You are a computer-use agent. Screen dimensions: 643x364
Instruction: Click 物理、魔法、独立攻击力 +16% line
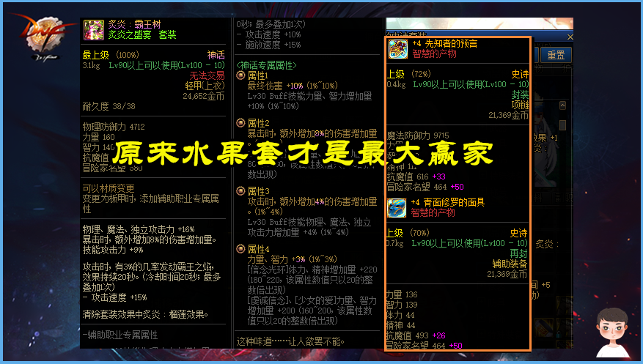(138, 229)
